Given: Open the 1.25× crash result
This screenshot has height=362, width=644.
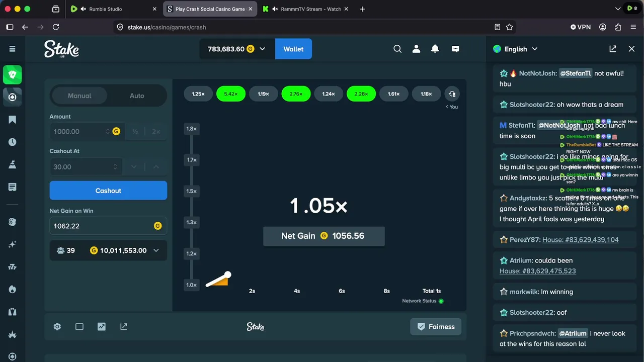Looking at the screenshot, I should coord(198,94).
